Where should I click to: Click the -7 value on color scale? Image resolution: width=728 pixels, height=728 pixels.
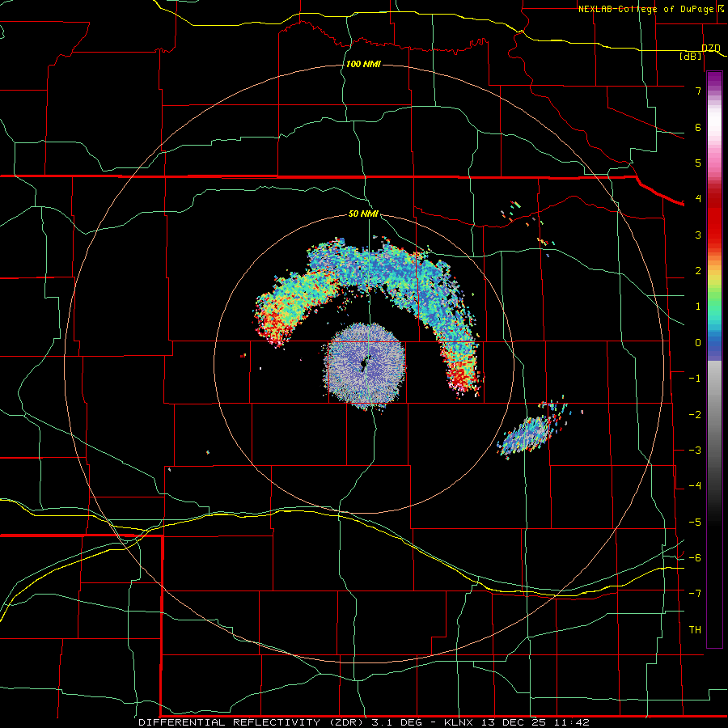695,594
